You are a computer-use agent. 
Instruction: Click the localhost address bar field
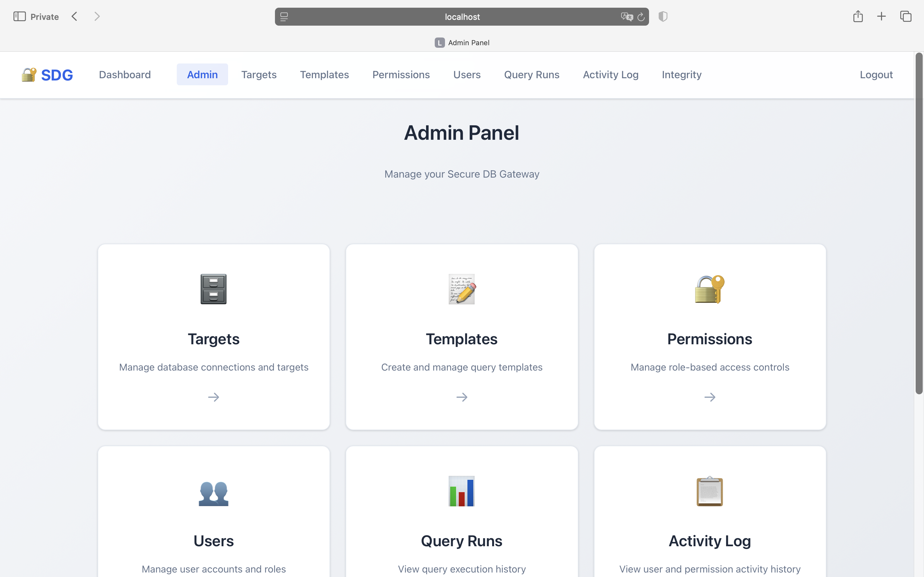462,17
